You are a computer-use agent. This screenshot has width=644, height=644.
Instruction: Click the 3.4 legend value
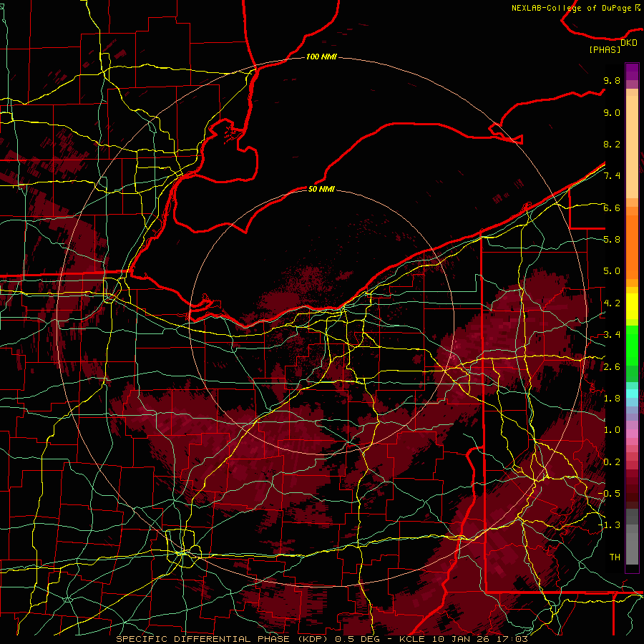coord(612,335)
